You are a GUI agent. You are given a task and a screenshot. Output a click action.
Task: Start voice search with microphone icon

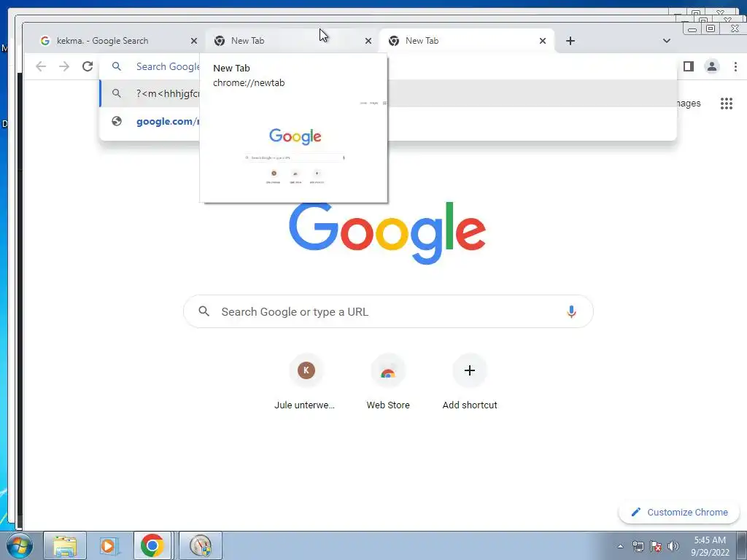coord(571,312)
